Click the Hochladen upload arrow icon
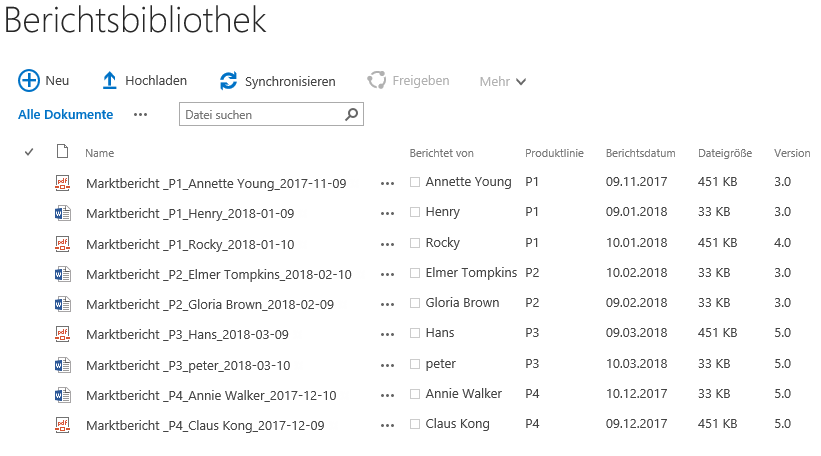The width and height of the screenshot is (821, 456). point(109,81)
